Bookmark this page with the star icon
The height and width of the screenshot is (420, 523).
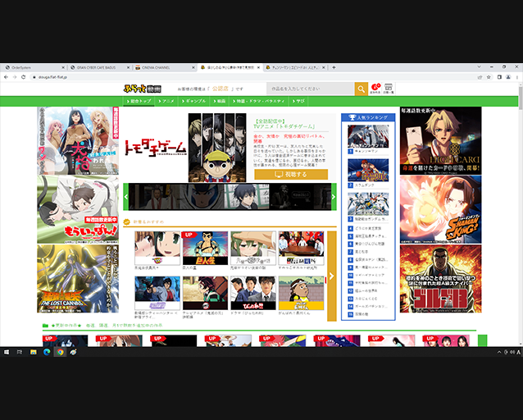(489, 77)
